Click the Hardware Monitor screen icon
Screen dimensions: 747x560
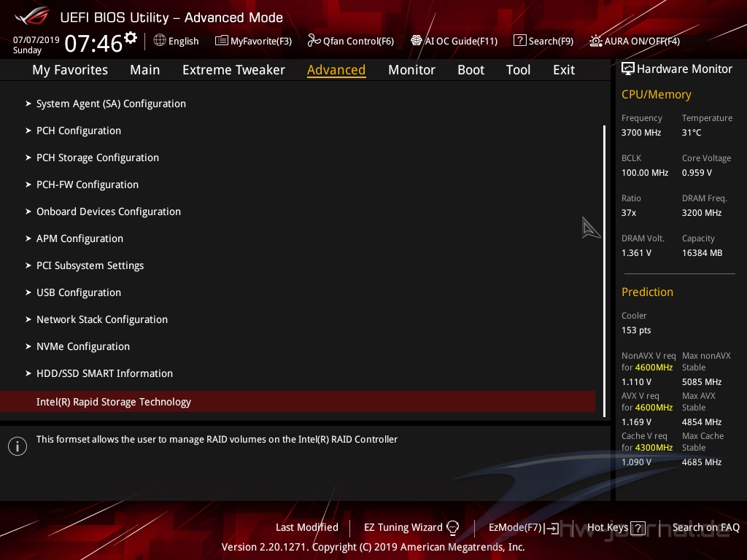pyautogui.click(x=628, y=69)
